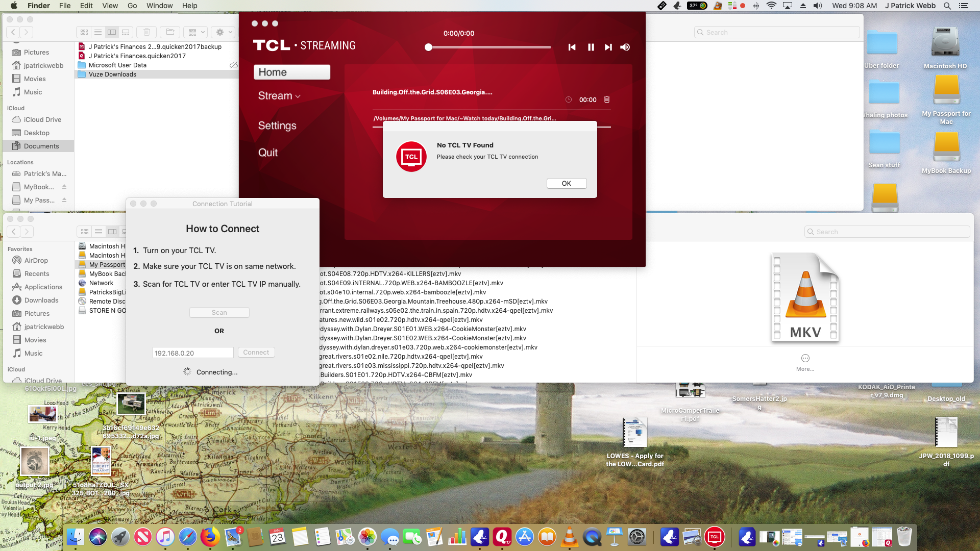Switch Documents window to list view
The image size is (980, 551).
tap(98, 32)
